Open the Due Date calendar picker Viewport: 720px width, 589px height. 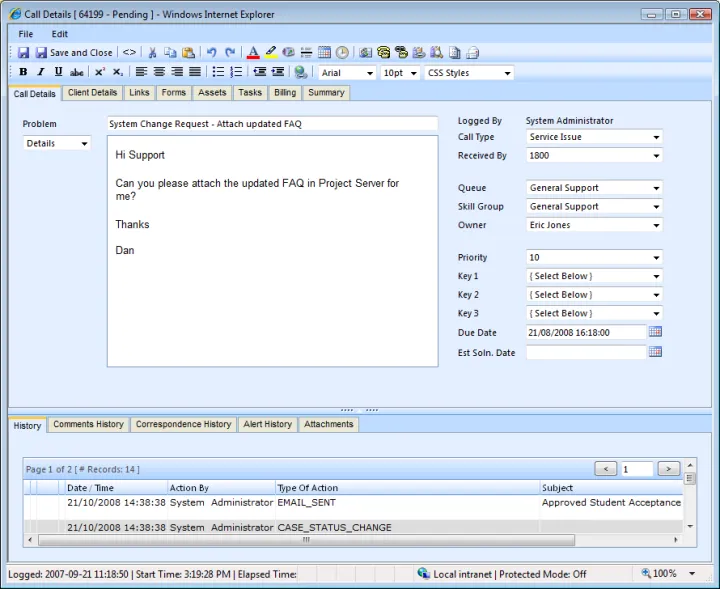[655, 332]
